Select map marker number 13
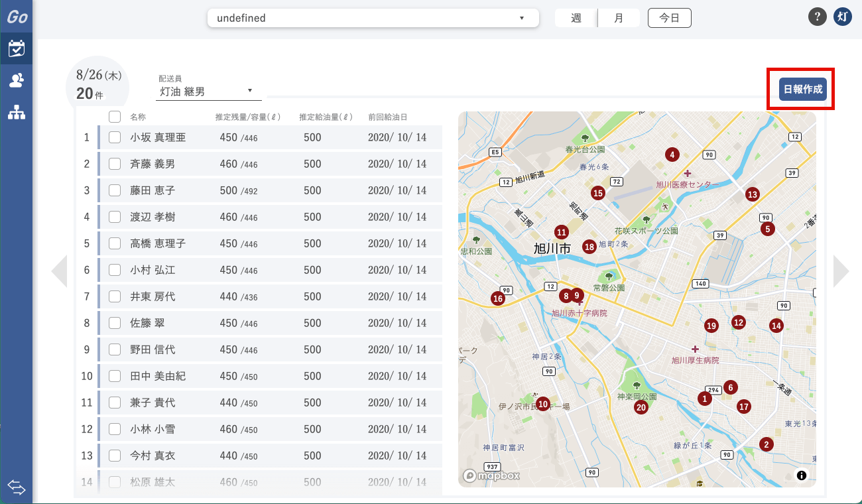 click(x=752, y=194)
